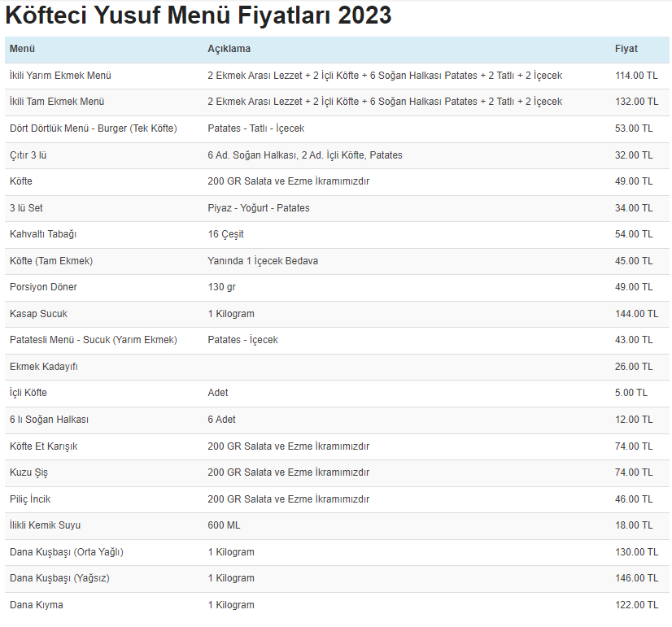The image size is (672, 627).
Task: Select the İkili Yarım Ekmek Menü row name
Action: point(60,76)
